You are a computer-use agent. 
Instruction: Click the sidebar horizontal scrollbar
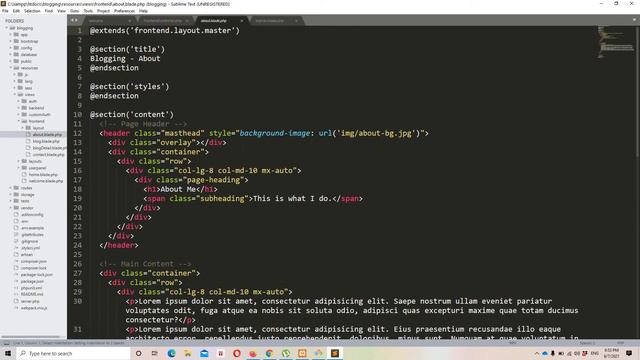[x=31, y=337]
